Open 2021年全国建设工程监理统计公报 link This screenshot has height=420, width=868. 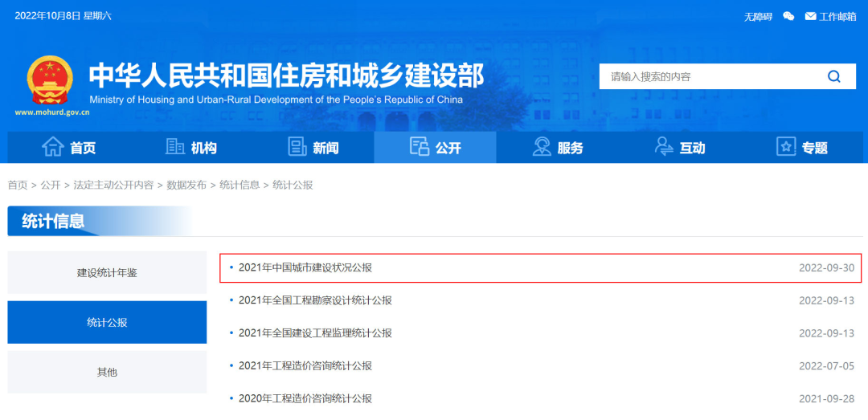[x=315, y=333]
